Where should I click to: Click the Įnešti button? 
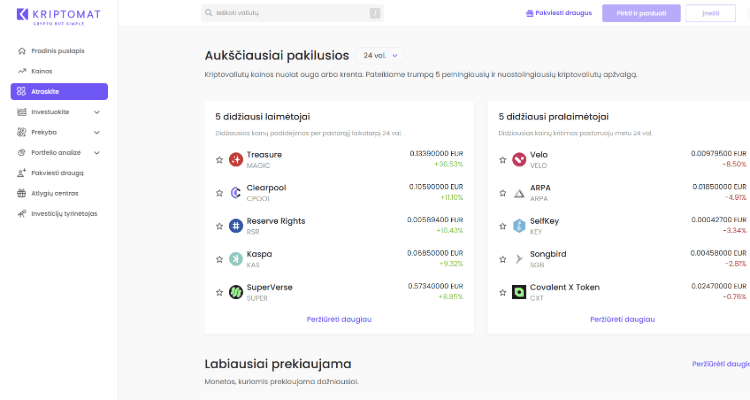(x=710, y=13)
